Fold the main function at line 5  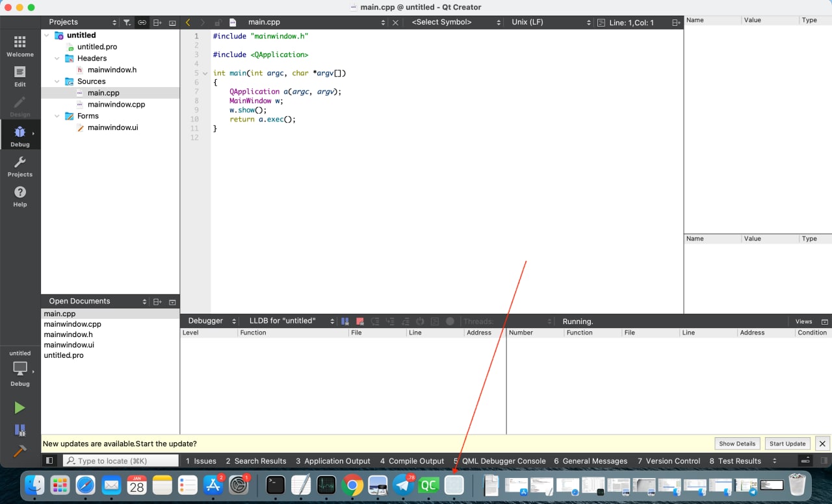coord(205,73)
